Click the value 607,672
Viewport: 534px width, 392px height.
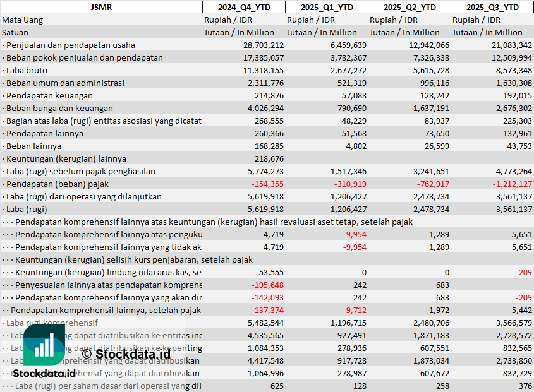[435, 373]
